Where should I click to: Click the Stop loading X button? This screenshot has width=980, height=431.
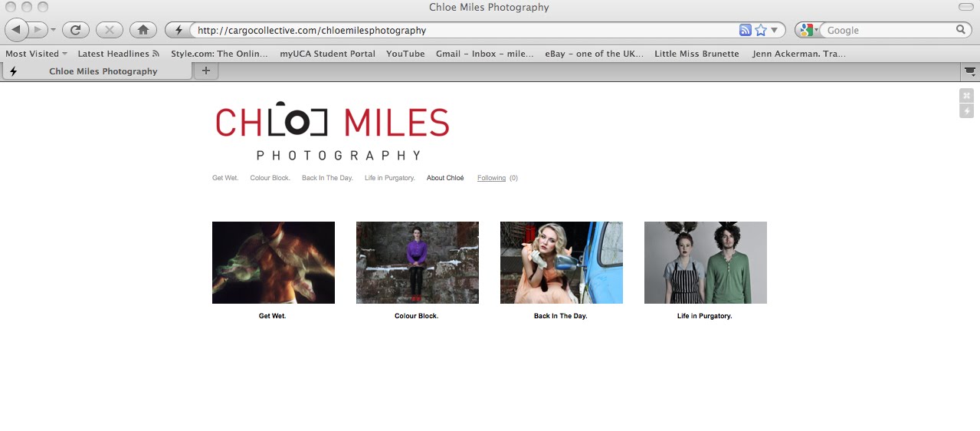[109, 30]
